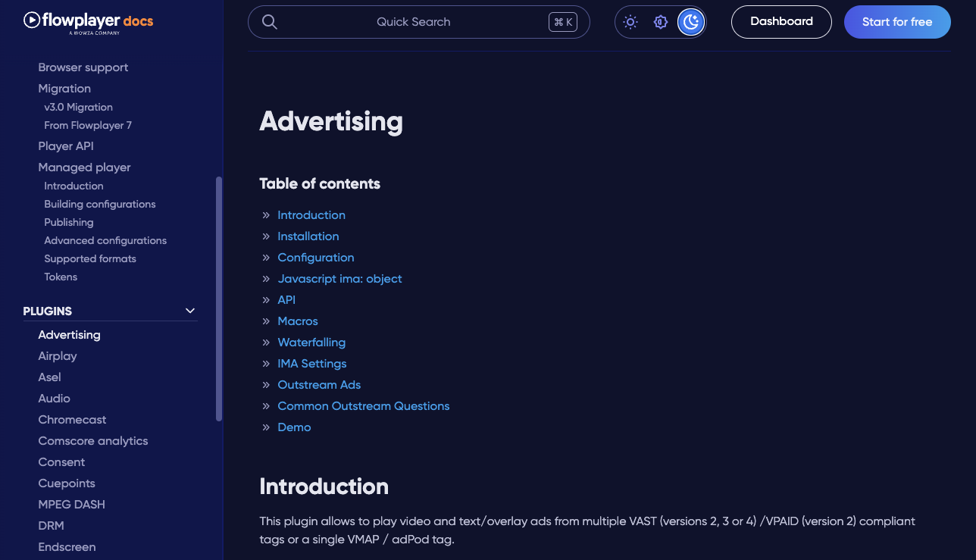Switch to light theme sun icon
The width and height of the screenshot is (976, 560).
point(630,22)
